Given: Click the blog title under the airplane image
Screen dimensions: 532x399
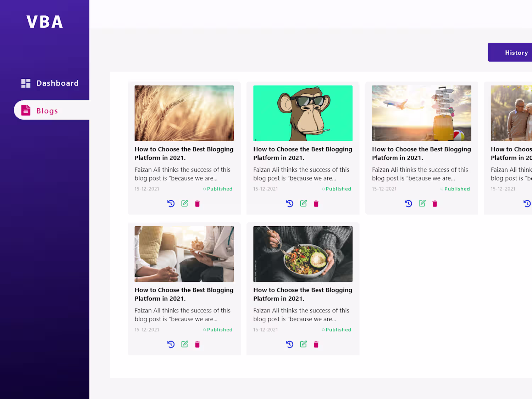Looking at the screenshot, I should pyautogui.click(x=422, y=154).
